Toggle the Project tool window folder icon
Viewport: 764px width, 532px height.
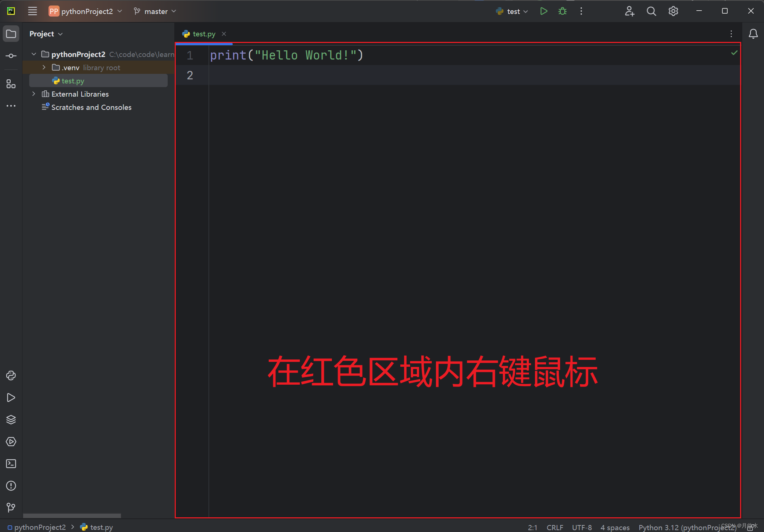tap(11, 34)
